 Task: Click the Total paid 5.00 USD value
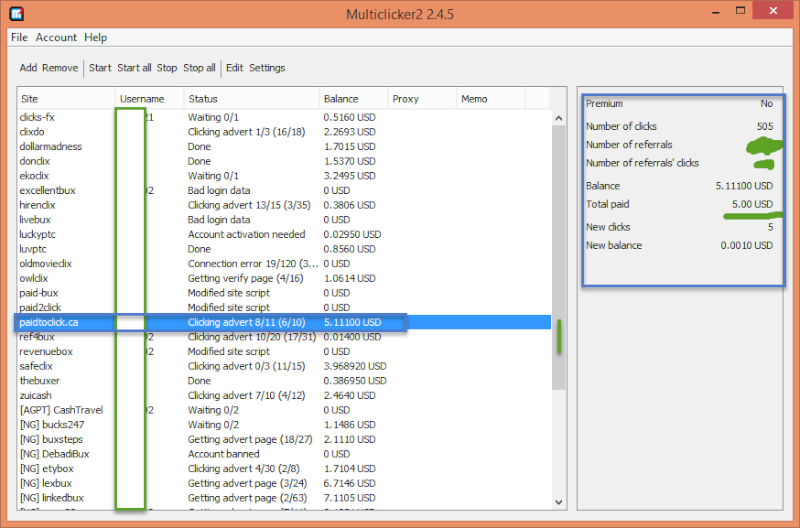pos(753,204)
